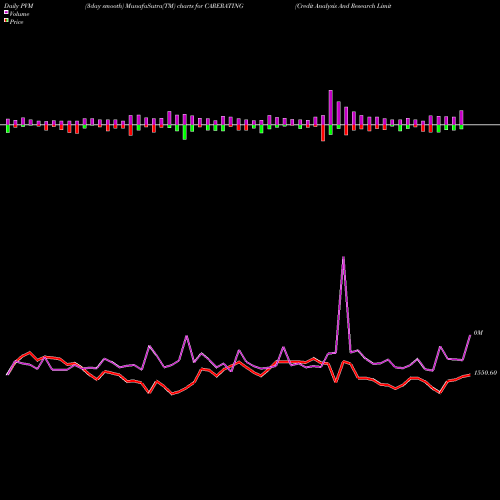Click the Price legend color swatch

pos(6,21)
